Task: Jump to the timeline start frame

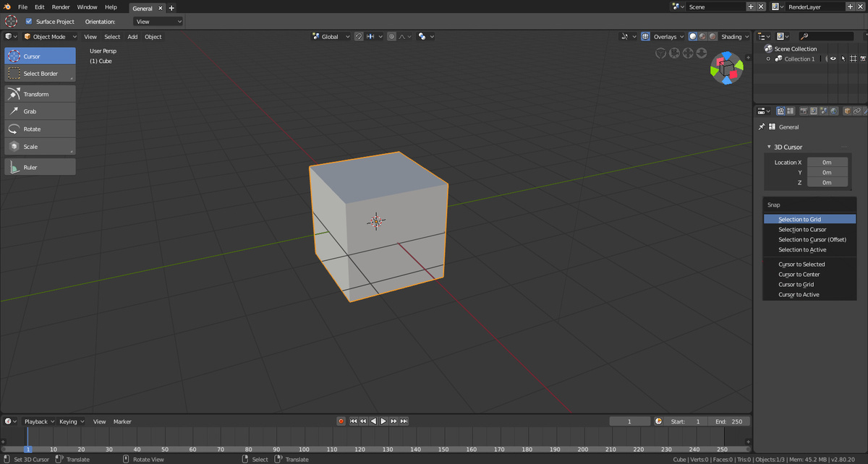Action: (353, 421)
